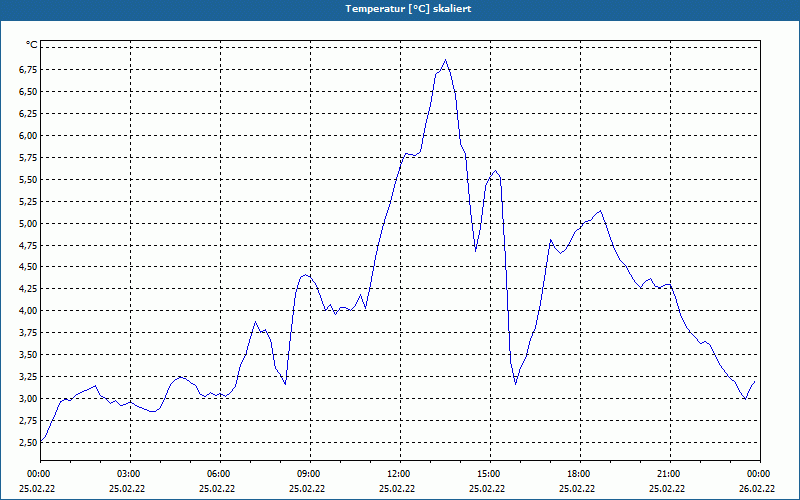800x500 pixels.
Task: Click the 26.02.22 date label
Action: click(x=757, y=488)
